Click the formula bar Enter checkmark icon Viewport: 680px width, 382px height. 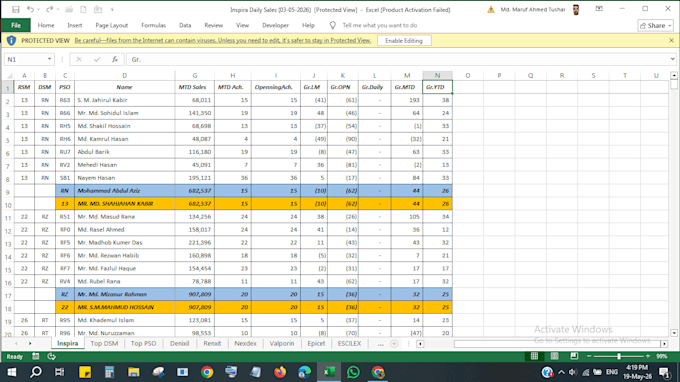click(x=97, y=59)
